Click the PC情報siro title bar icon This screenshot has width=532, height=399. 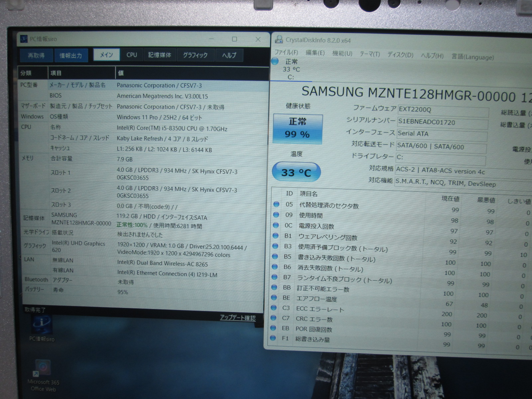pos(24,39)
